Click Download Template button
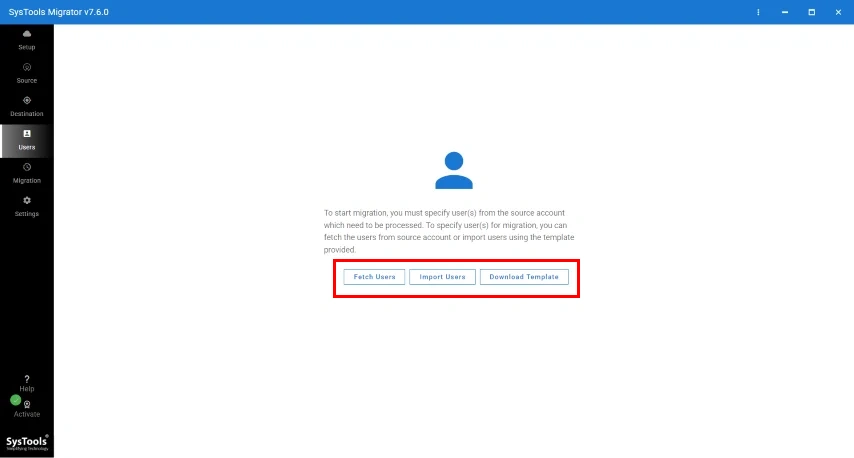Viewport: 854px width, 458px height. coord(524,277)
